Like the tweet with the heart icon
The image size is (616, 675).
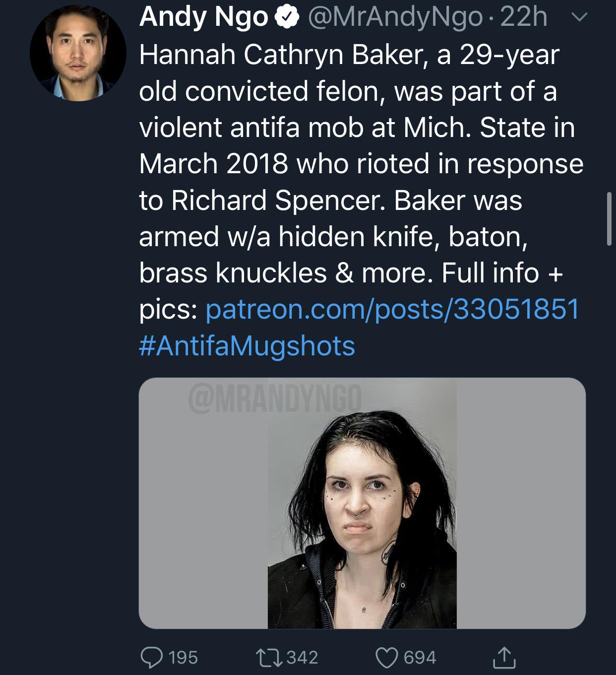click(x=388, y=657)
